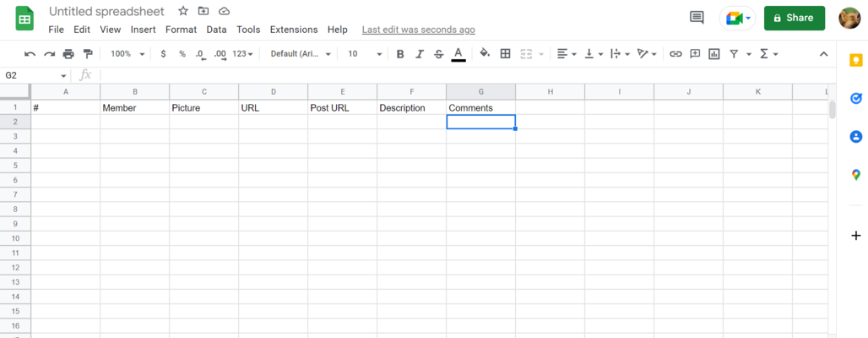868x338 pixels.
Task: Click the Undo arrow icon
Action: coord(30,54)
